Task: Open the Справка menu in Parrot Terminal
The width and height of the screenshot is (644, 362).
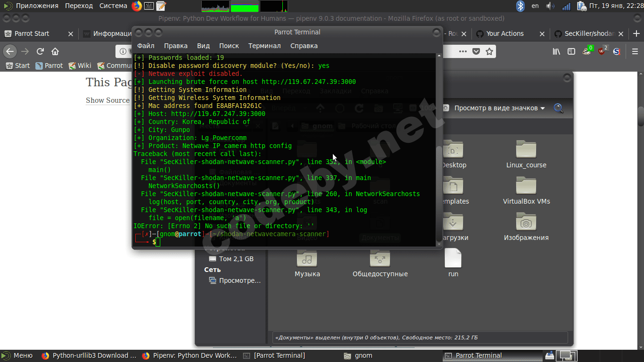Action: click(x=304, y=46)
